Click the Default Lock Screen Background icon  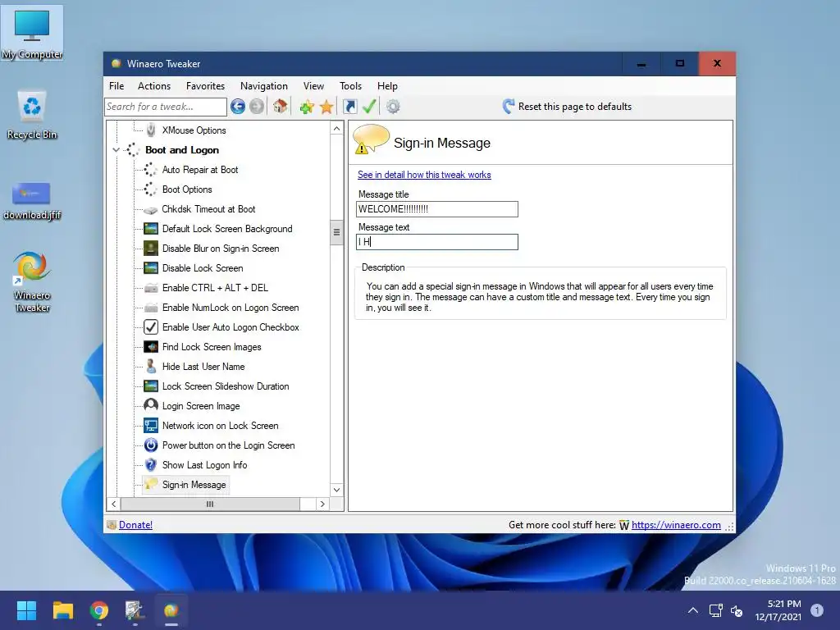(151, 229)
